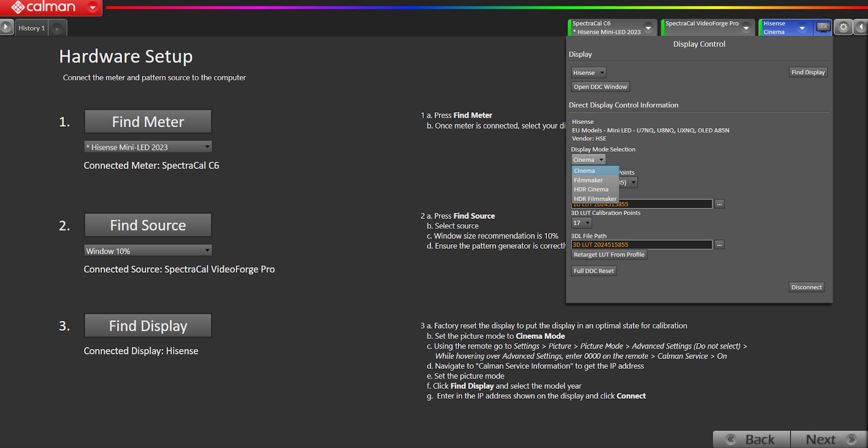The height and width of the screenshot is (448, 868).
Task: Click the Hardware Setup heading
Action: pyautogui.click(x=126, y=56)
